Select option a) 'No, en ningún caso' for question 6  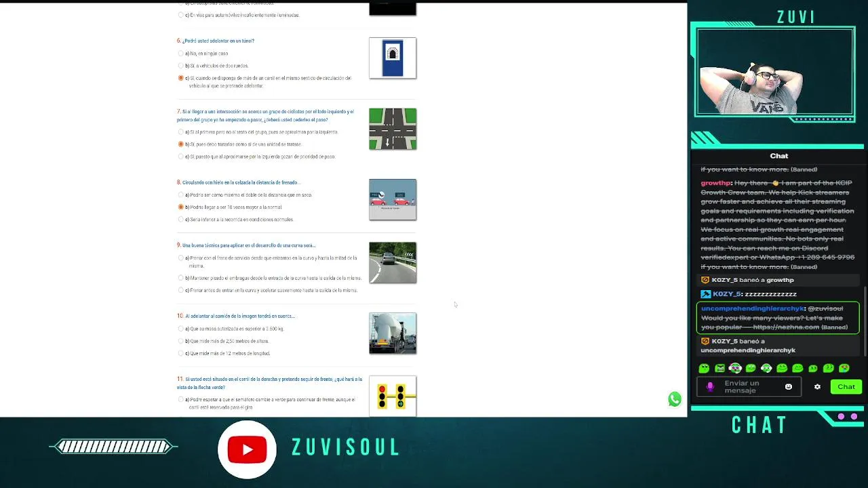[x=180, y=54]
